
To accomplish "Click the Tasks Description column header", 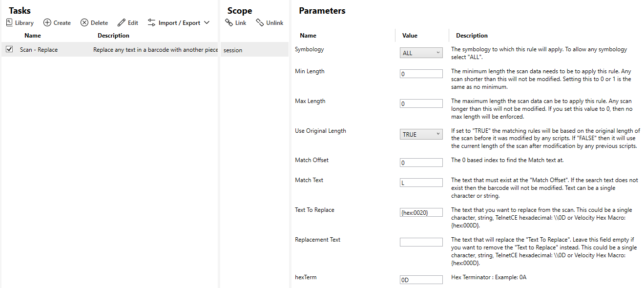I will (113, 36).
